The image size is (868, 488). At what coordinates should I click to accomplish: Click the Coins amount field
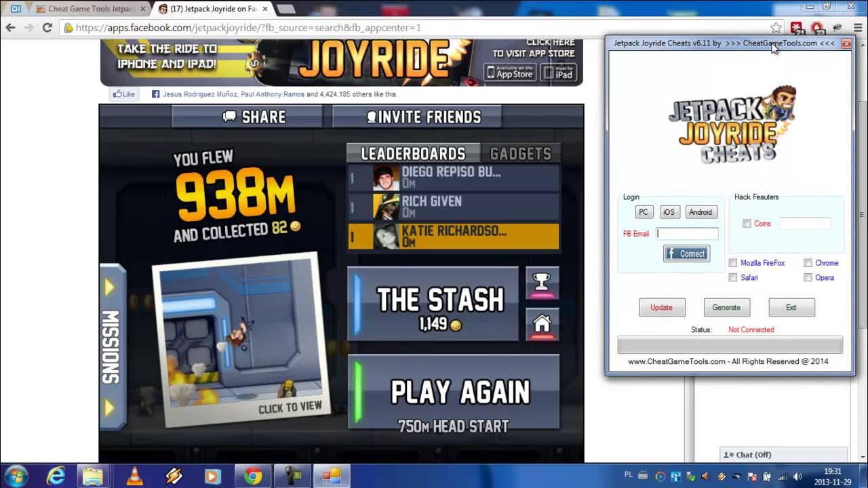tap(805, 224)
